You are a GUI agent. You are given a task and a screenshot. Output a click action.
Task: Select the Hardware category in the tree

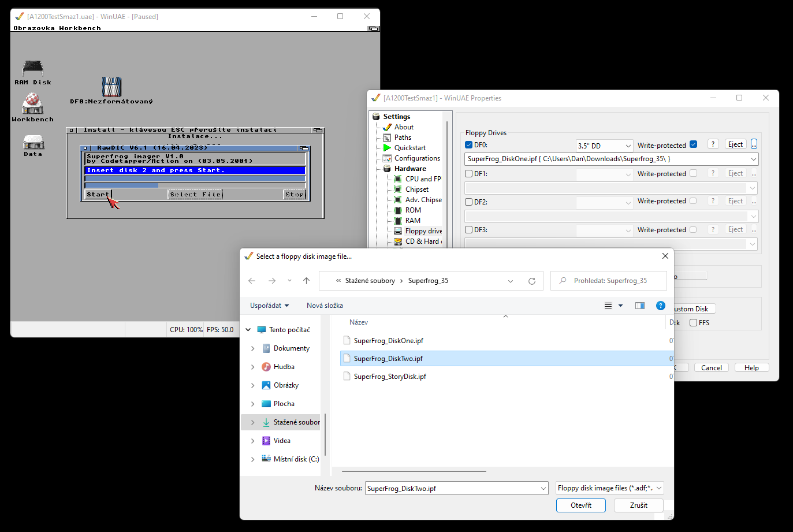tap(410, 169)
